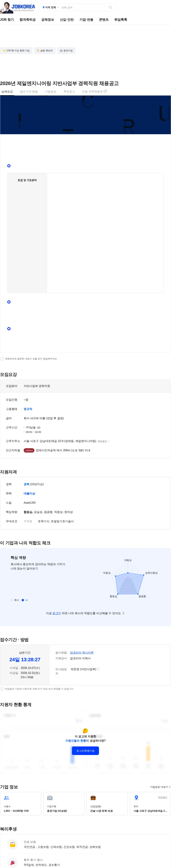Click the 정규직 employment type link
Screen dimensions: 171x868
(x=28, y=409)
